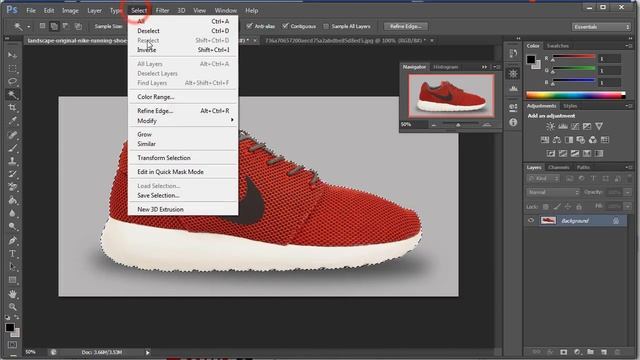
Task: Select the Crop tool
Action: tap(12, 108)
